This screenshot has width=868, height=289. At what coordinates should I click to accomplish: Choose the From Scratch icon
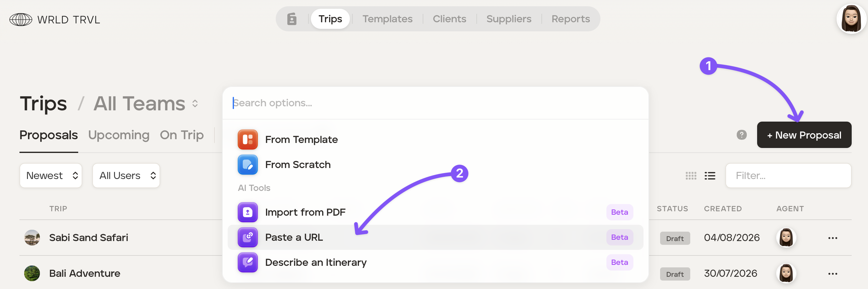click(248, 165)
